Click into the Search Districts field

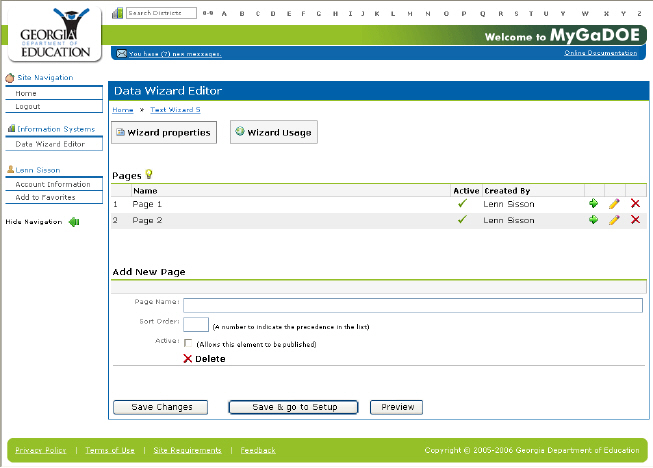162,13
